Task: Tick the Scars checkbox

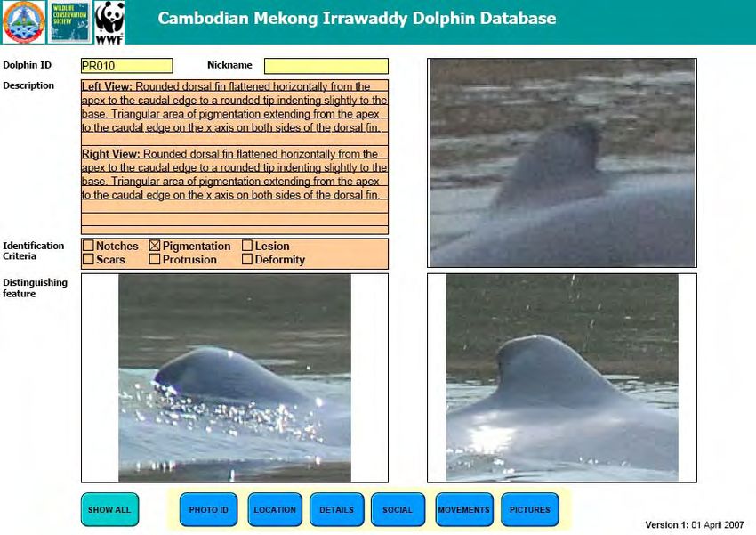Action: (x=89, y=260)
